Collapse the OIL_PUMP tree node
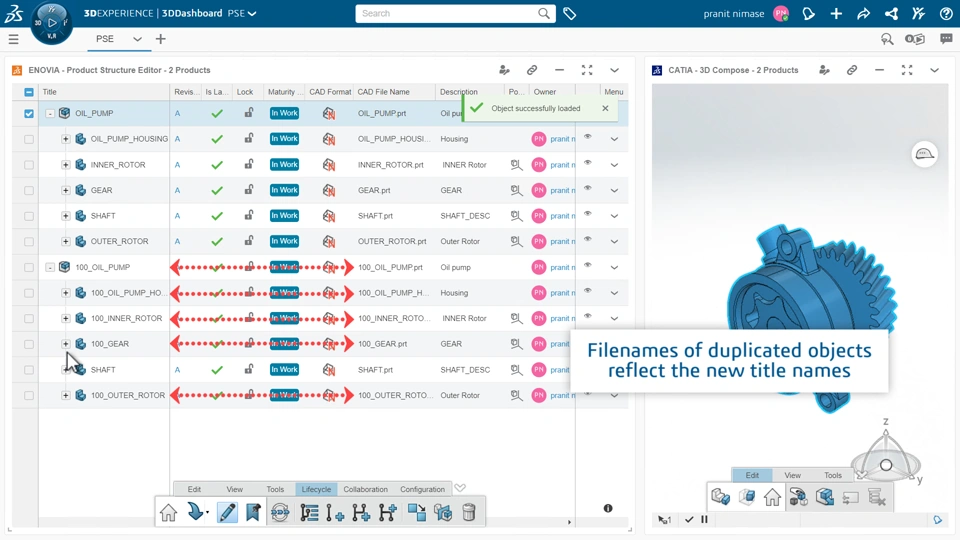Viewport: 960px width, 540px height. coord(50,113)
